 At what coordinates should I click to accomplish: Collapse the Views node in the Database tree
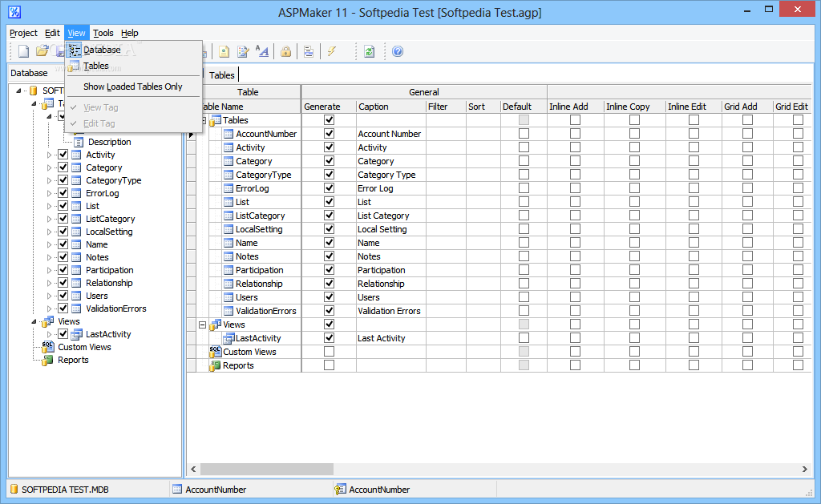[x=34, y=321]
